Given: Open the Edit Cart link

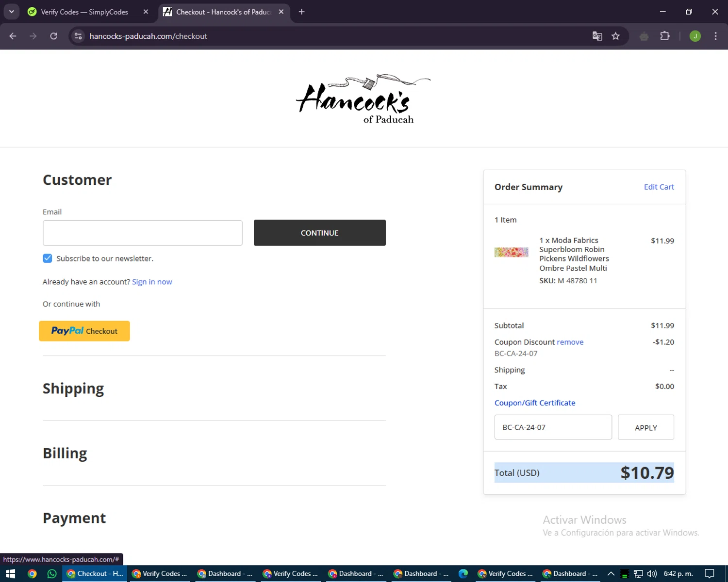Looking at the screenshot, I should point(659,187).
